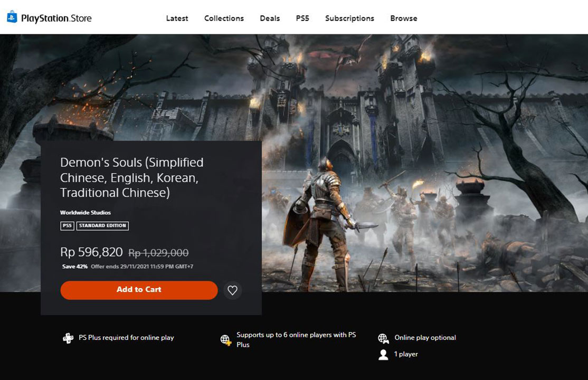The height and width of the screenshot is (380, 588).
Task: Click the PS Plus required for online play text
Action: coord(126,338)
